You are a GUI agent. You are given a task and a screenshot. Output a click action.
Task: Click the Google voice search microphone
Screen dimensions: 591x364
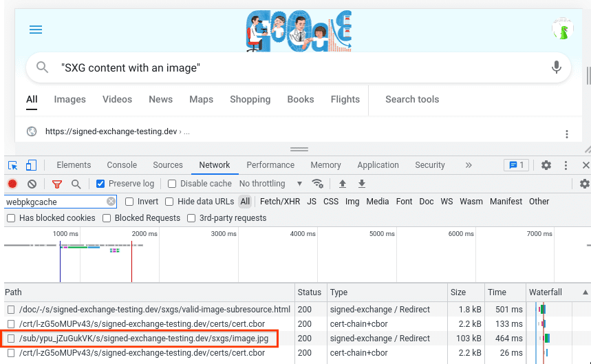click(x=556, y=67)
